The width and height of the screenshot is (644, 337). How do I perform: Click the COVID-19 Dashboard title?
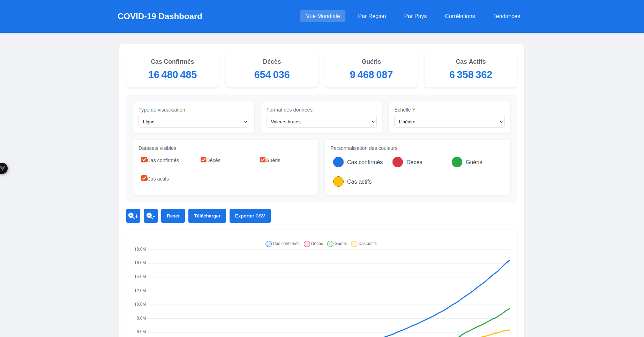(160, 16)
